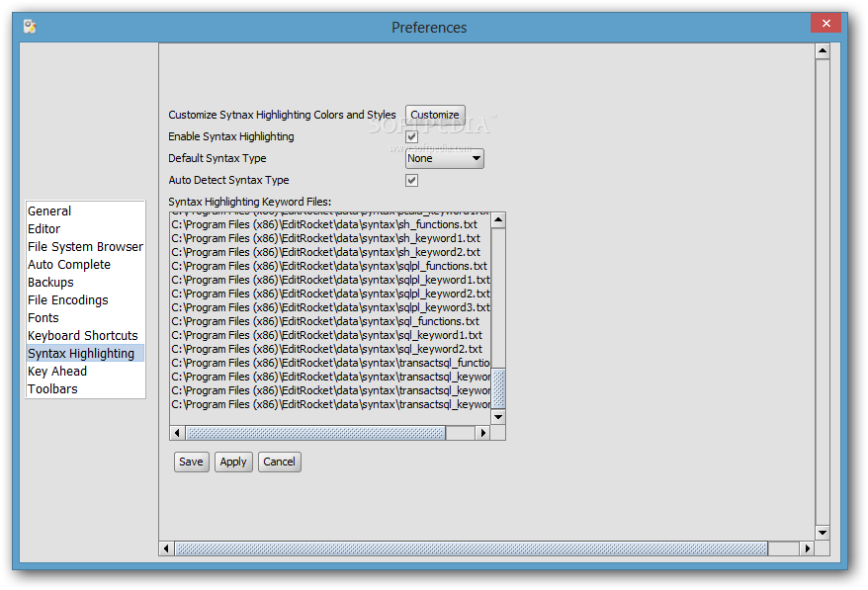Image resolution: width=868 pixels, height=590 pixels.
Task: Select sql_functions.txt keyword file
Action: tap(330, 321)
